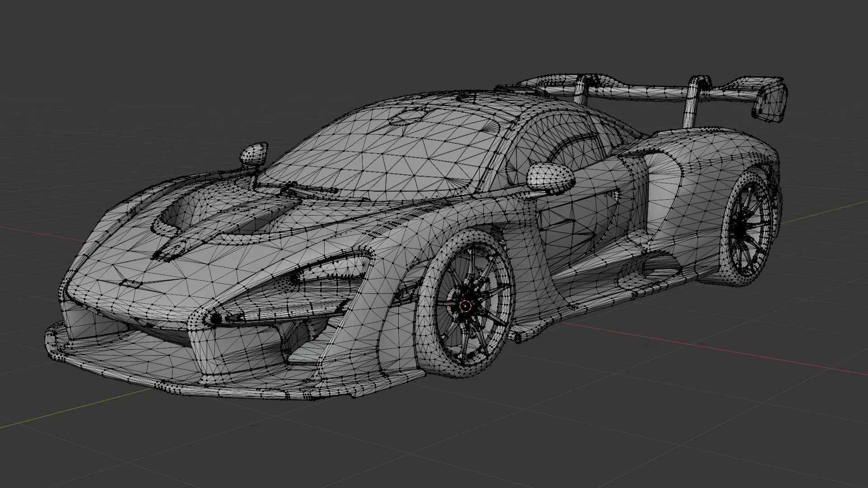The height and width of the screenshot is (488, 868).
Task: Click the orange origin point on front wheel hub
Action: click(x=465, y=307)
